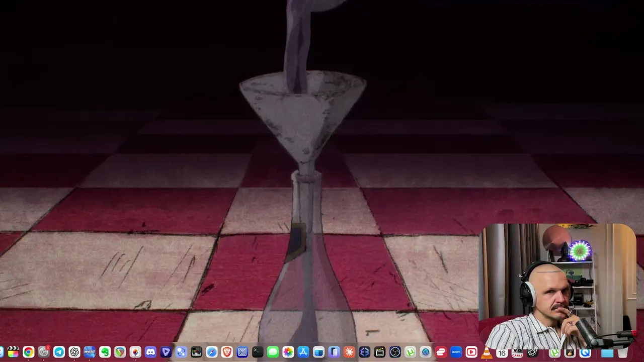This screenshot has width=644, height=362.
Task: Open VLC media player
Action: (487, 352)
